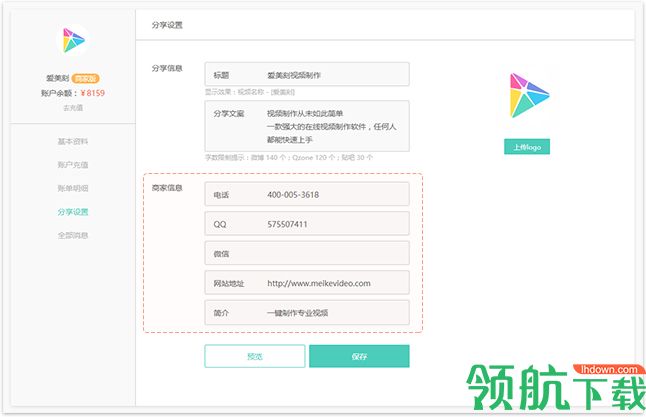This screenshot has width=646, height=417.
Task: Click the QQ field showing 575507411
Action: tap(307, 224)
